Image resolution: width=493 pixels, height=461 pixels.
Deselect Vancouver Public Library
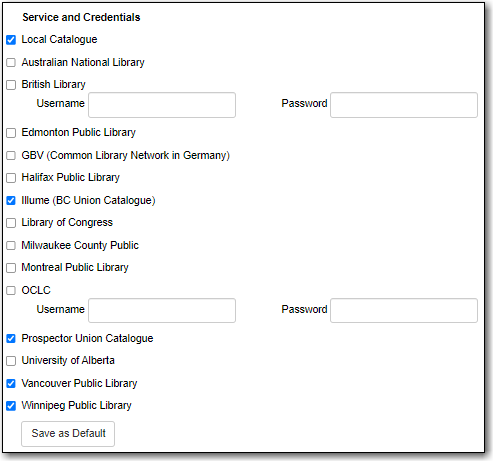pyautogui.click(x=11, y=383)
